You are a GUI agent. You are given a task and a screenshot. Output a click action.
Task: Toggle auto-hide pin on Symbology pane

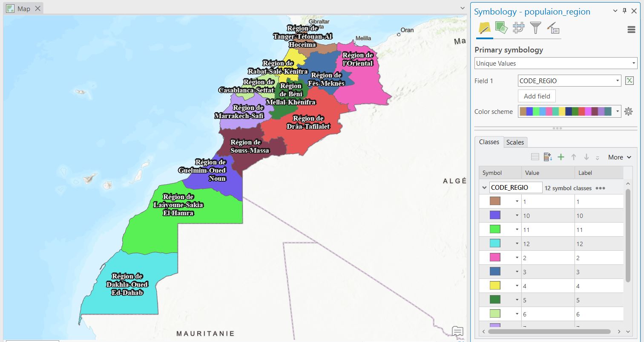coord(625,11)
